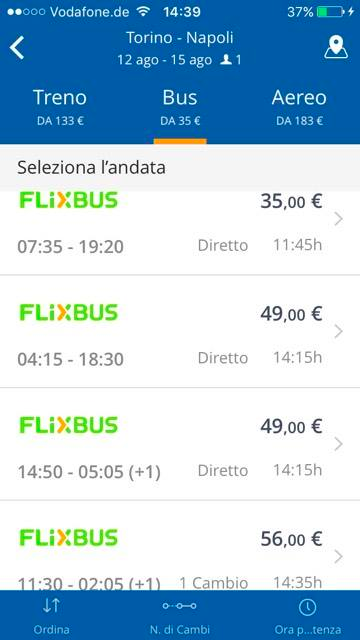Tap the FlixBus logo on 56,00 € trip
The height and width of the screenshot is (640, 360).
tap(69, 538)
